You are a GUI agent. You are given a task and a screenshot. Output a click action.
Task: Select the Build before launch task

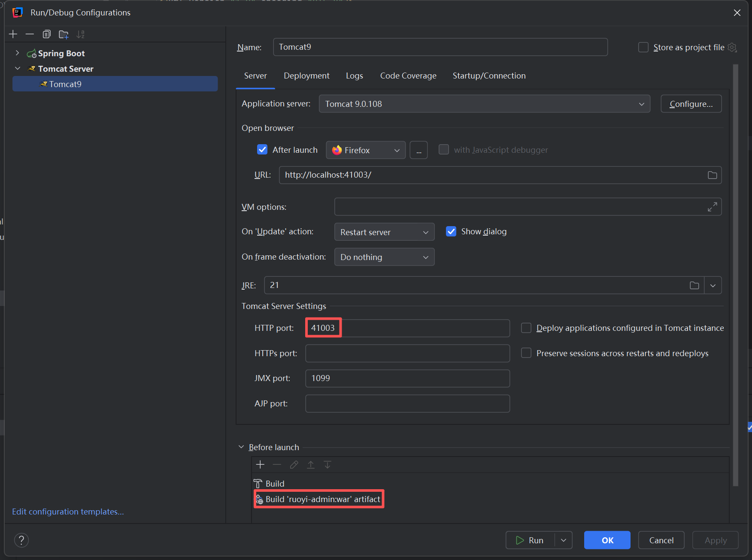(490, 484)
